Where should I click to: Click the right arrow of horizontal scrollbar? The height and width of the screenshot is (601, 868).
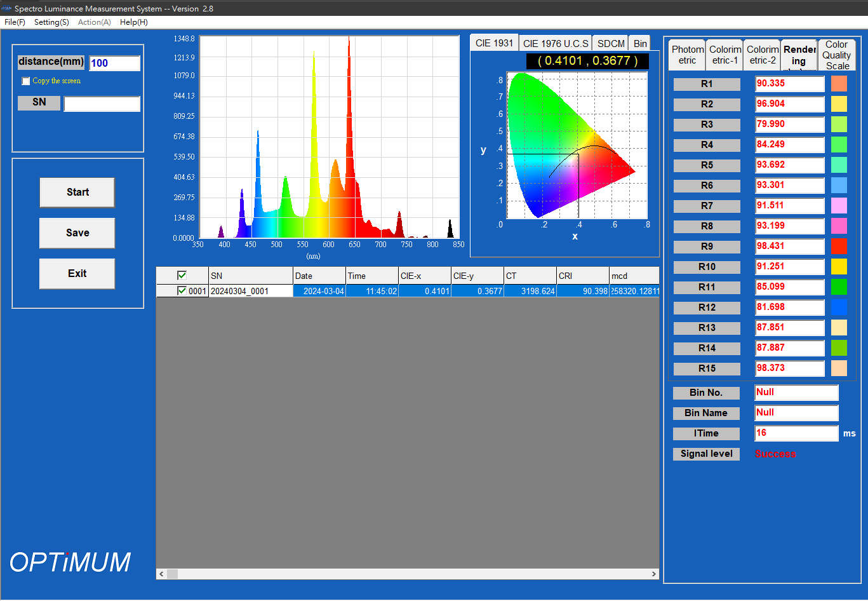tap(653, 574)
